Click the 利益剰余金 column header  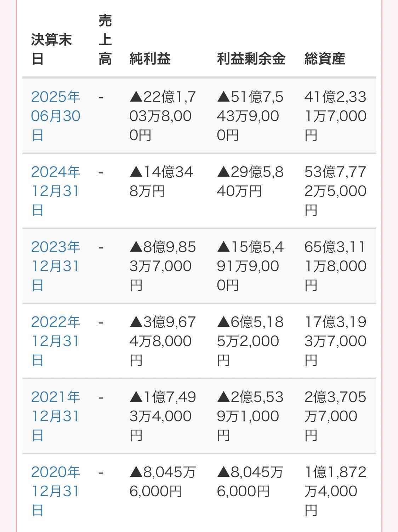(x=251, y=59)
